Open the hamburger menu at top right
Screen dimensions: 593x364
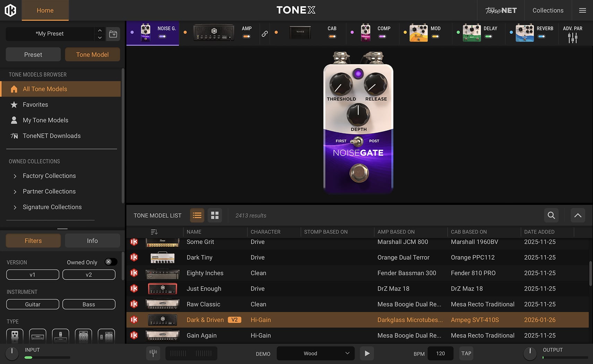(583, 10)
